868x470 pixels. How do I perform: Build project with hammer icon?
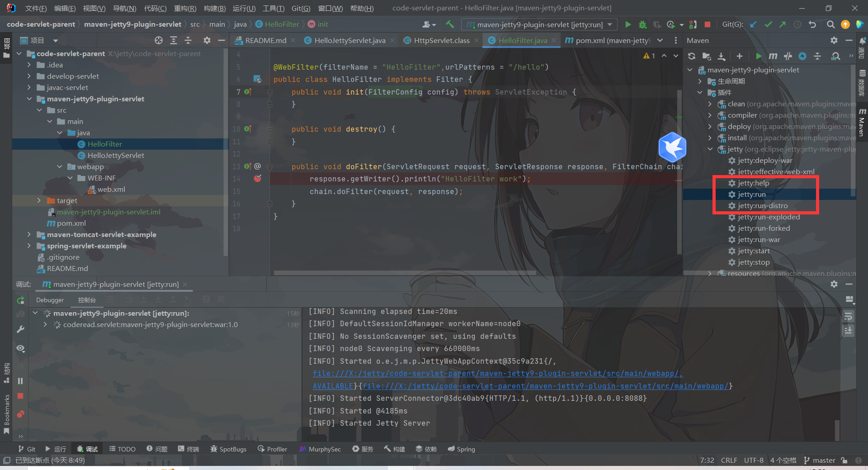450,24
